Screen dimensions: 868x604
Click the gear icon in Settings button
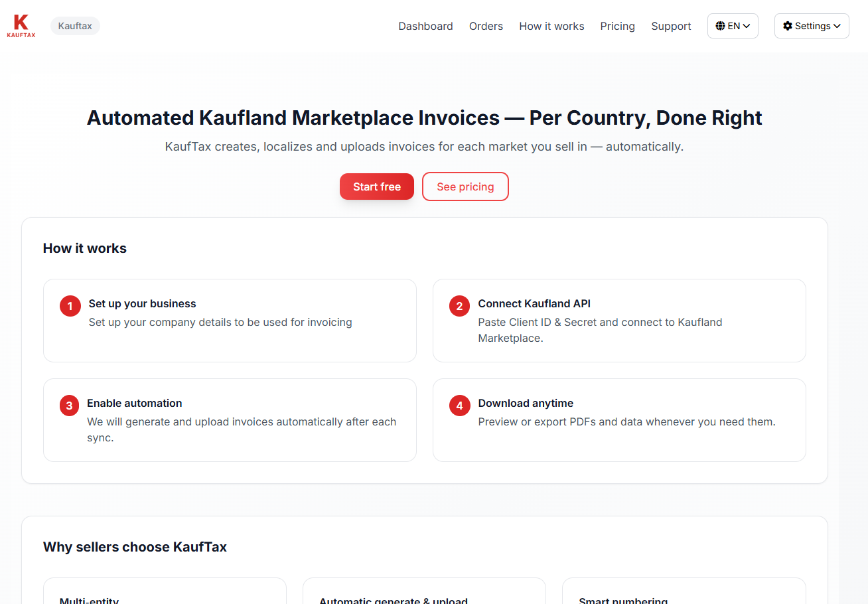click(x=788, y=25)
